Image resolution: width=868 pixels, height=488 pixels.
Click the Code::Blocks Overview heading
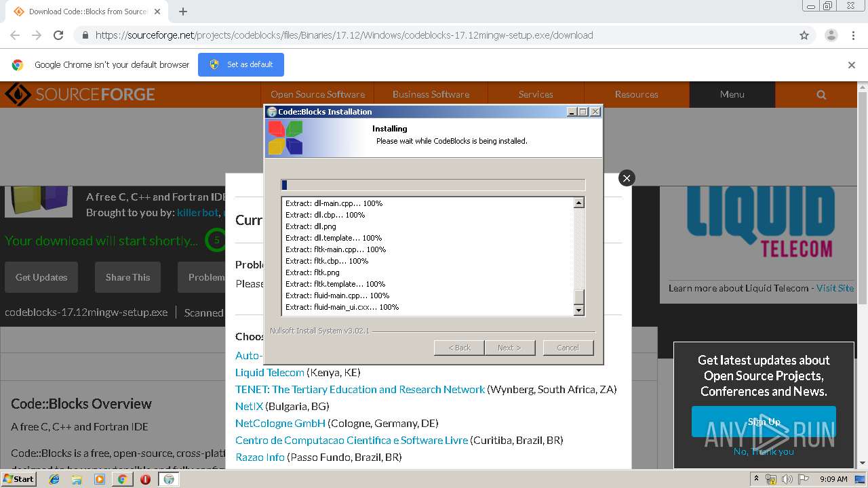tap(81, 404)
